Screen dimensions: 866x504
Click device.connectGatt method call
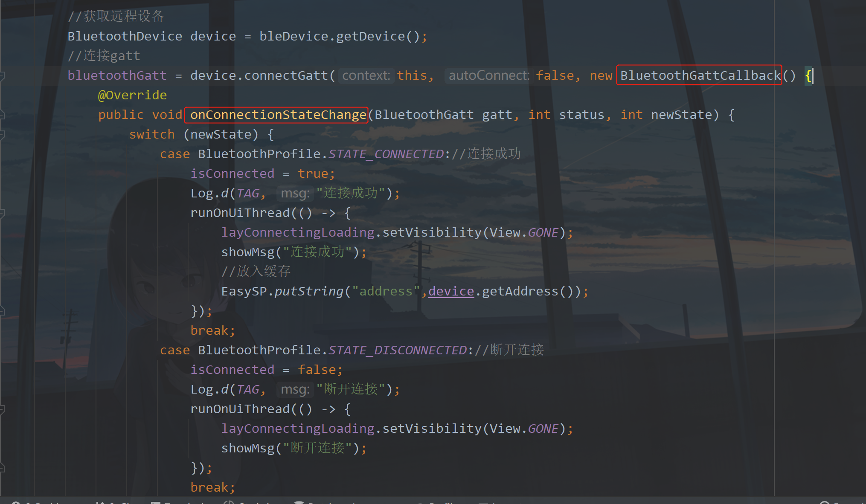tap(259, 75)
